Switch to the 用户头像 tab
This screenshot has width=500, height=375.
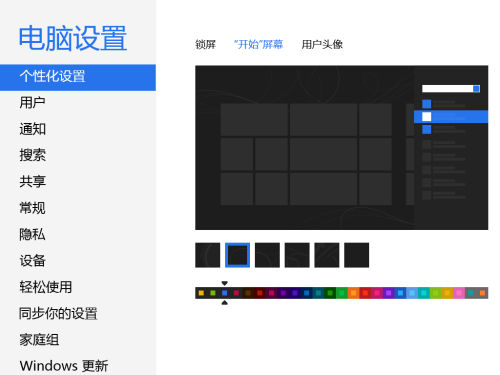pyautogui.click(x=322, y=44)
